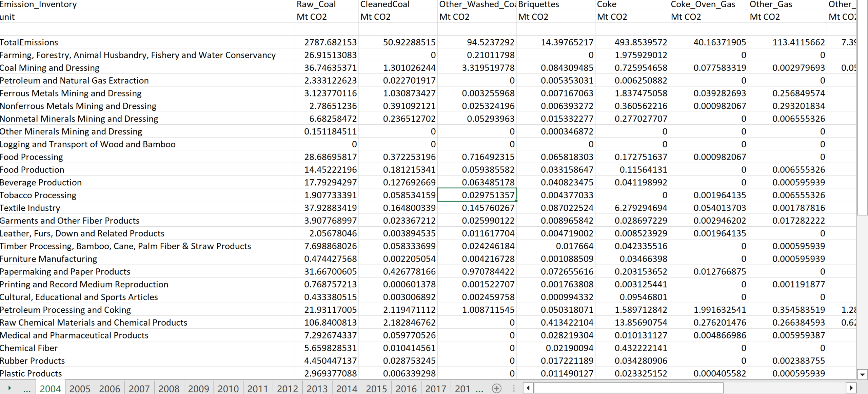Show more sheets via right ellipsis
This screenshot has width=868, height=394.
(x=479, y=389)
